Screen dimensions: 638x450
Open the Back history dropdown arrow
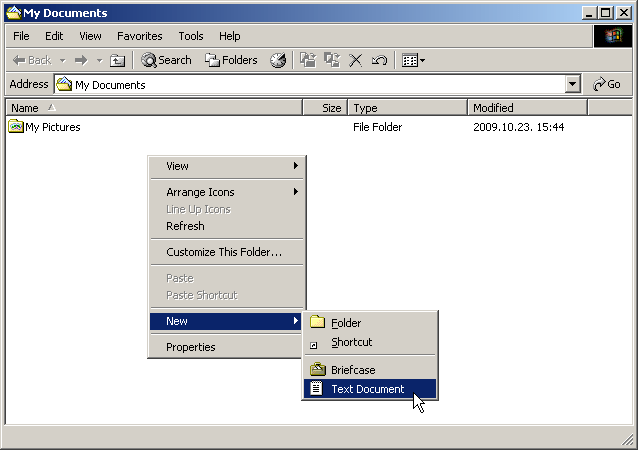[x=62, y=61]
